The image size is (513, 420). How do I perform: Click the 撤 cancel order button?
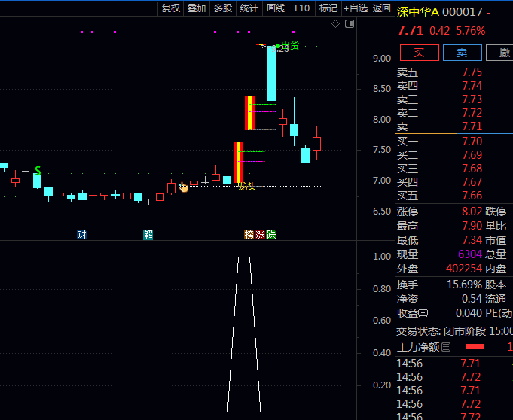500,53
